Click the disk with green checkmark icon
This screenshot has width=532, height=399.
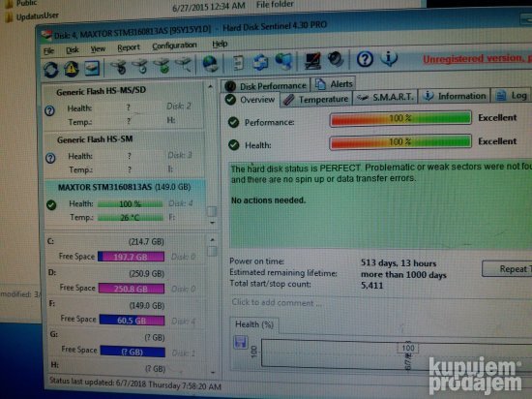coord(162,65)
